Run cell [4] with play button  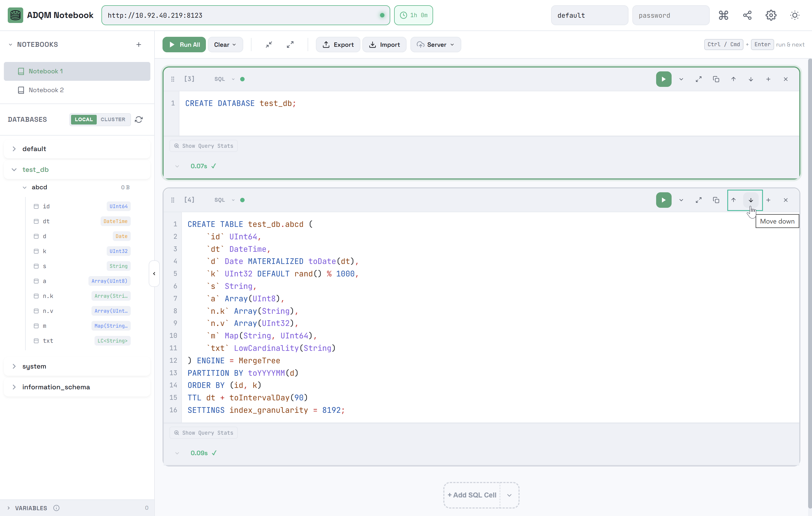pyautogui.click(x=663, y=200)
